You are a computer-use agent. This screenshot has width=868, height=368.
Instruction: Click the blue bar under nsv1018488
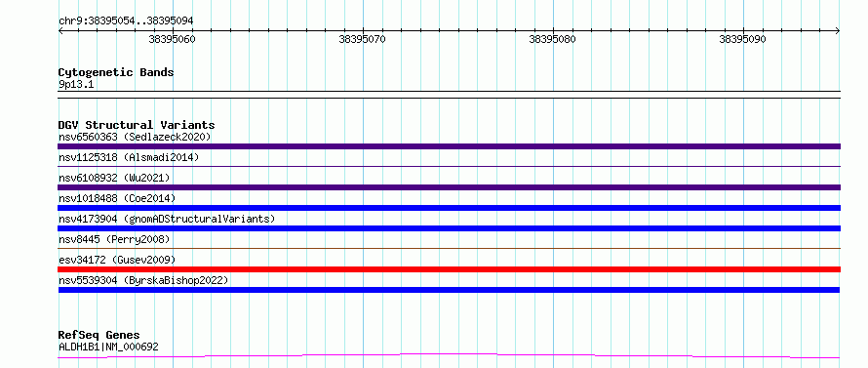(x=449, y=208)
